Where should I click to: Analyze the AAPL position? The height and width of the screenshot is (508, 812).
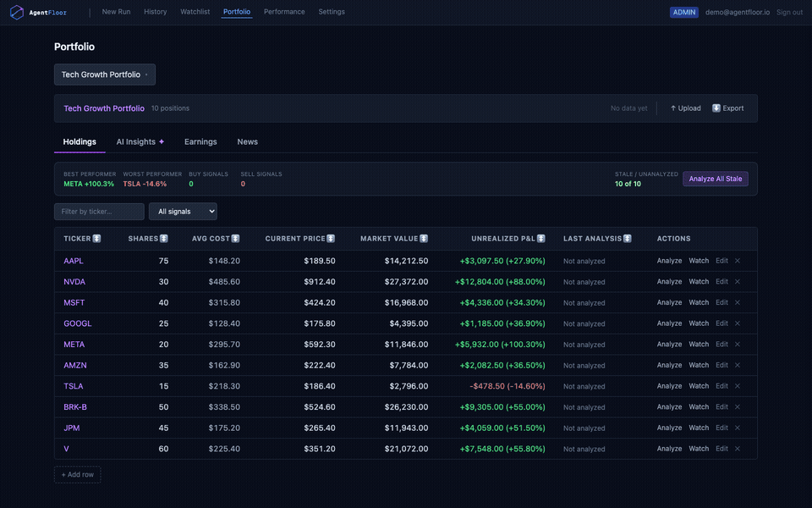point(669,261)
